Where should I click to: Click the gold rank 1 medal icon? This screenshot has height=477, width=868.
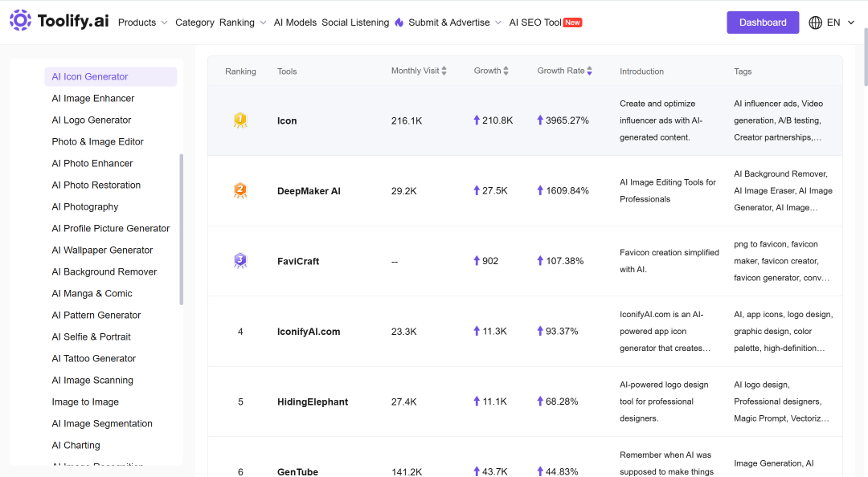coord(240,120)
